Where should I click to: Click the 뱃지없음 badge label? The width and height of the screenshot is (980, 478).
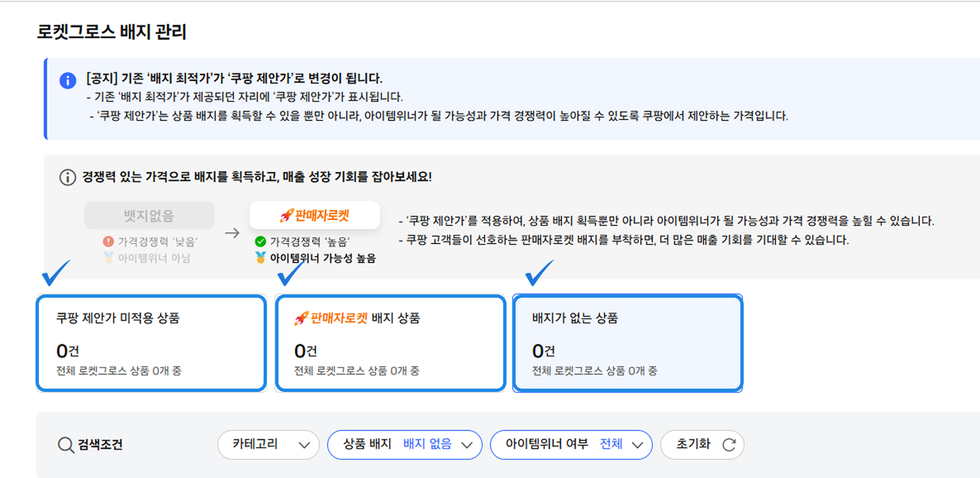(149, 216)
